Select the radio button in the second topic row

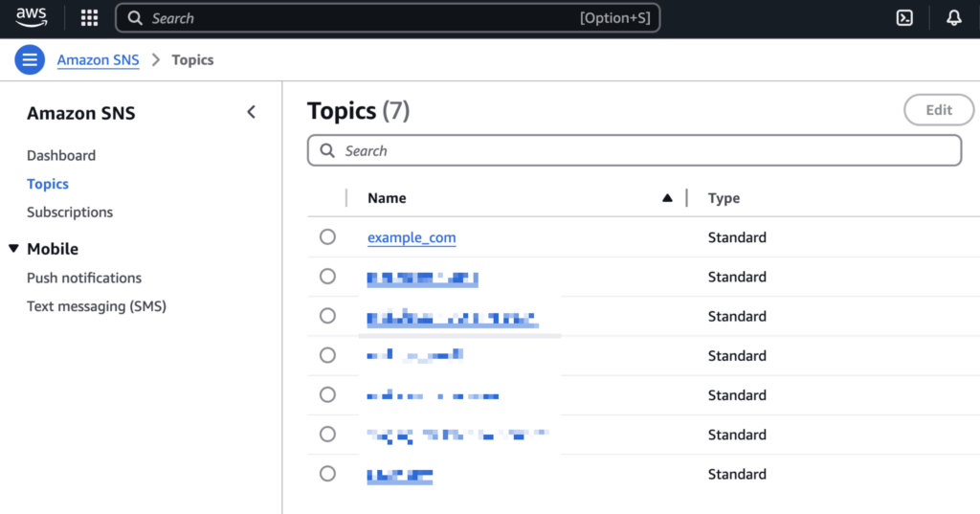pyautogui.click(x=327, y=277)
